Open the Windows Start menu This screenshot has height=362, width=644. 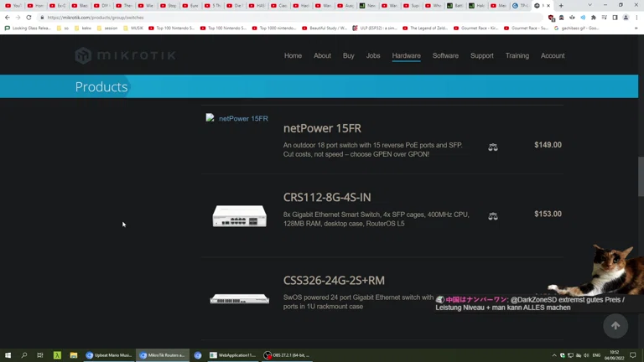pos(8,355)
